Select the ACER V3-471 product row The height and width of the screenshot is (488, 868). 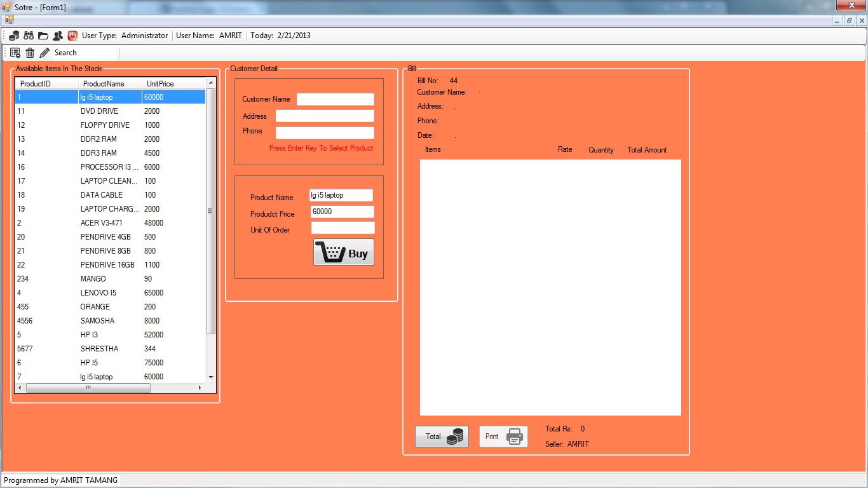(x=102, y=223)
